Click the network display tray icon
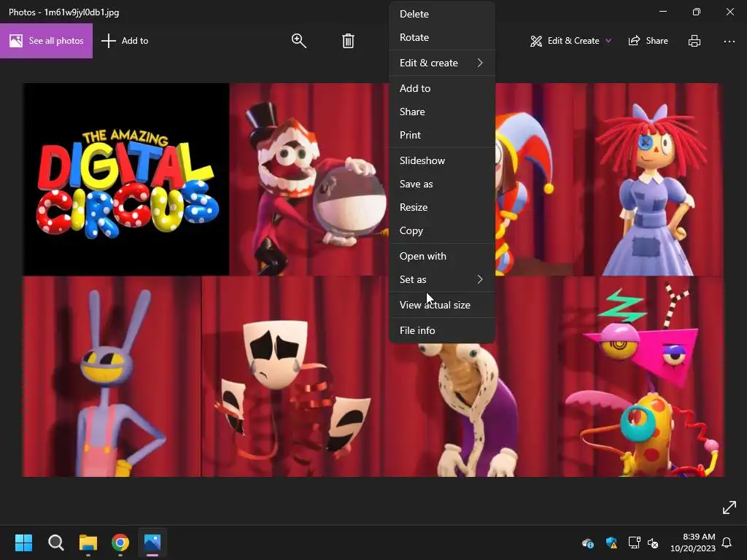747x560 pixels. click(634, 542)
